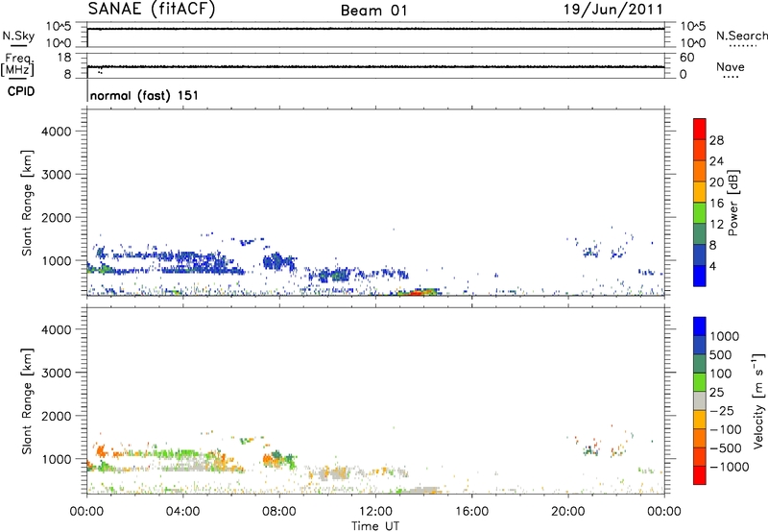
Task: Click the 28 label on Power colorbar
Action: [716, 140]
